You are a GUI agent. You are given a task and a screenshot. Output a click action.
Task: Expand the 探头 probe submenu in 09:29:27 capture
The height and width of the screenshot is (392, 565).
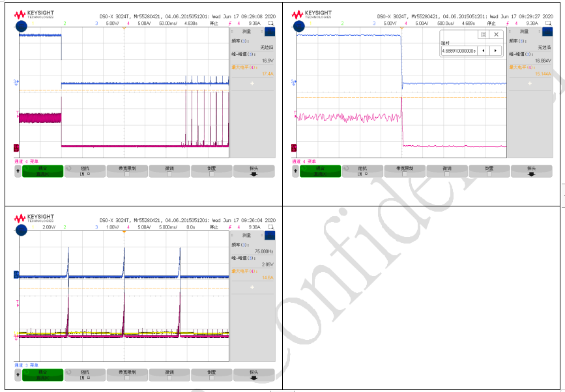click(532, 171)
